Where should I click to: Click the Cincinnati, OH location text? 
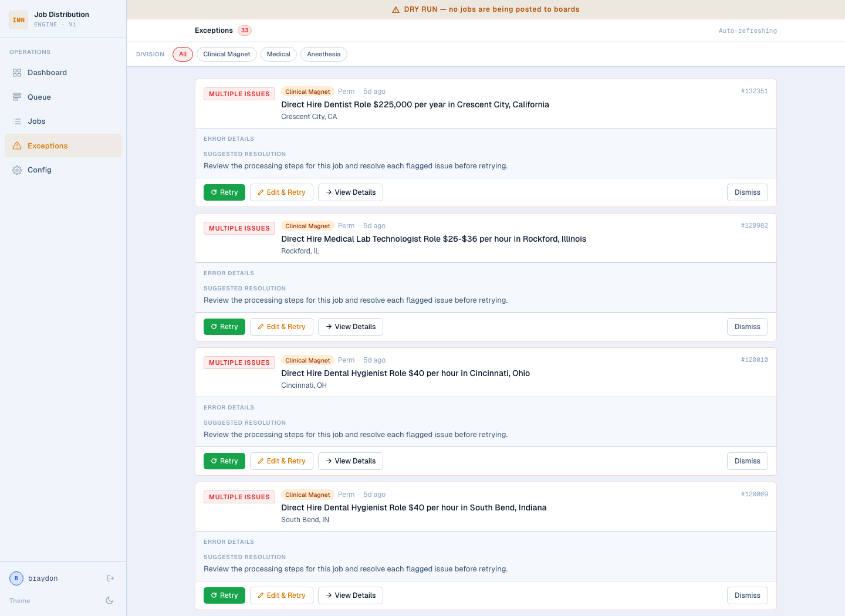[x=304, y=385]
